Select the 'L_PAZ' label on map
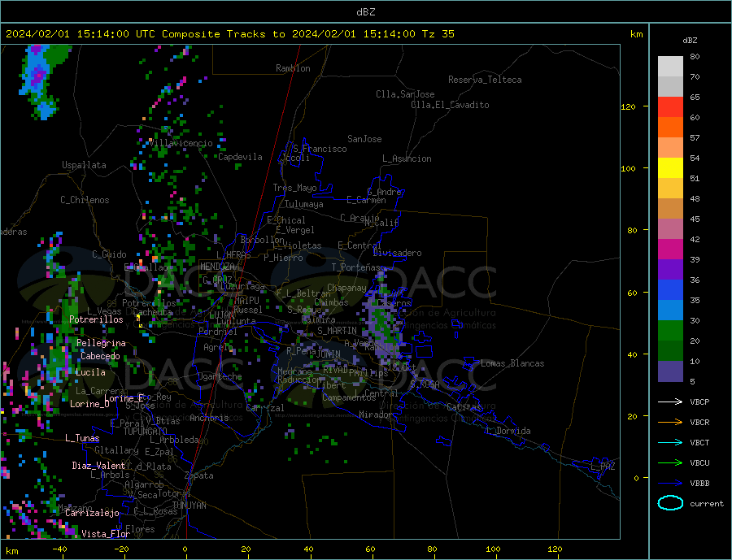The height and width of the screenshot is (560, 732). [x=603, y=467]
